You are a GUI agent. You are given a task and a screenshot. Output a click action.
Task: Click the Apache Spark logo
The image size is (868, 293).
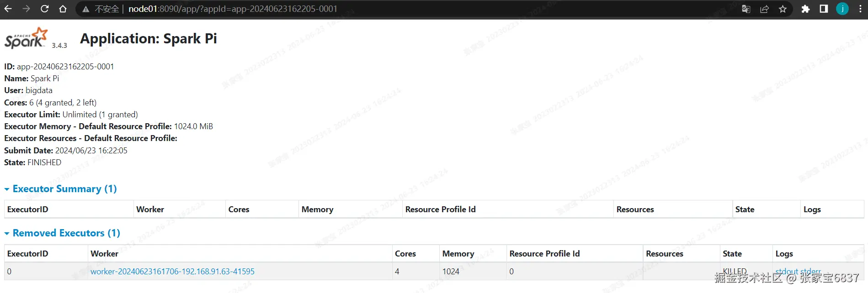point(26,38)
